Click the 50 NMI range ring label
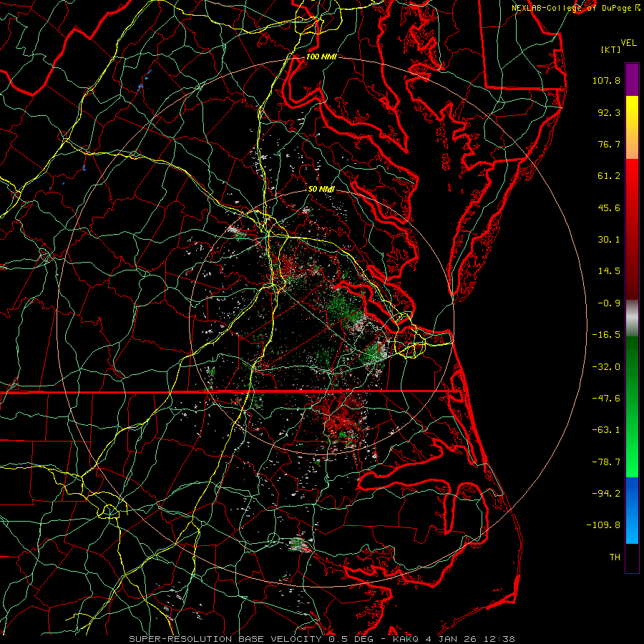The width and height of the screenshot is (644, 644). (x=321, y=189)
